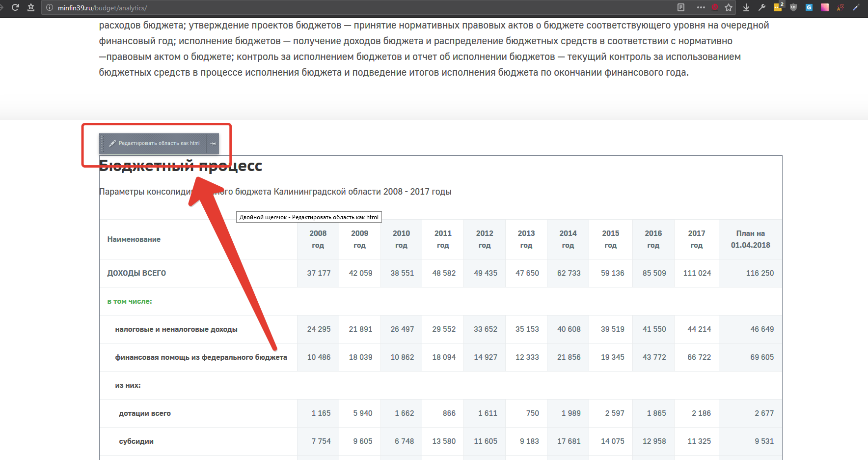
Task: Click the red power-timer icon in address bar
Action: tap(715, 7)
